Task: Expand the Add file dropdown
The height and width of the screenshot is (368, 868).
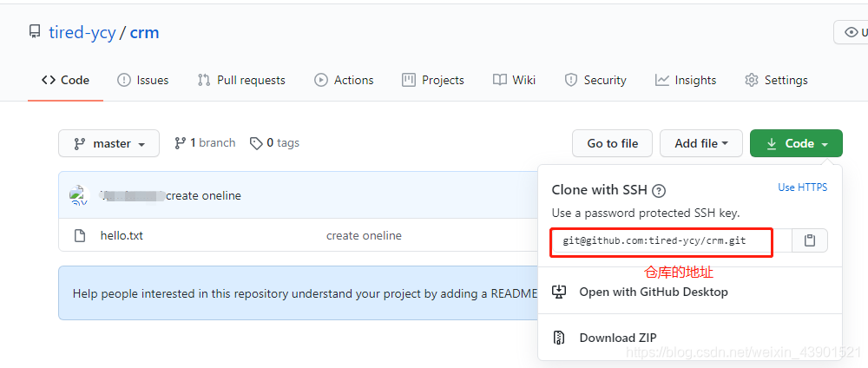Action: (701, 143)
